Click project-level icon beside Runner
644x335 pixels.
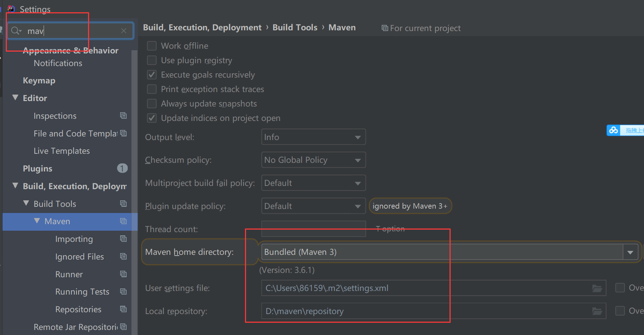(123, 274)
